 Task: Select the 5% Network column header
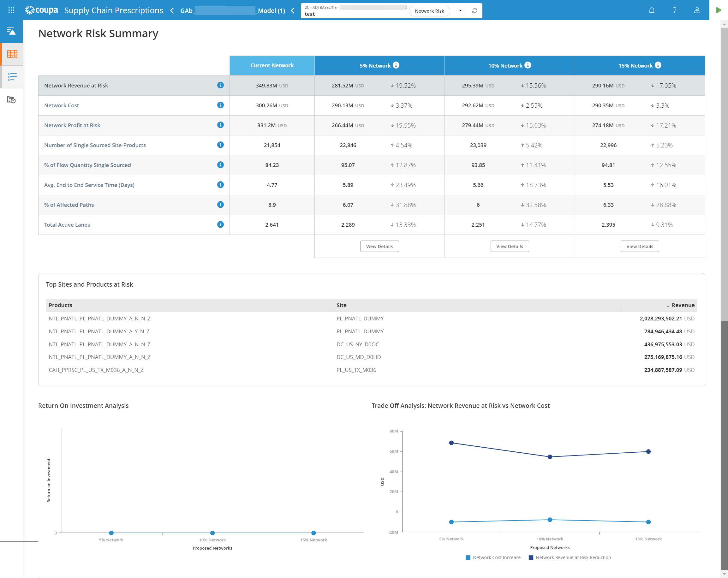(379, 65)
